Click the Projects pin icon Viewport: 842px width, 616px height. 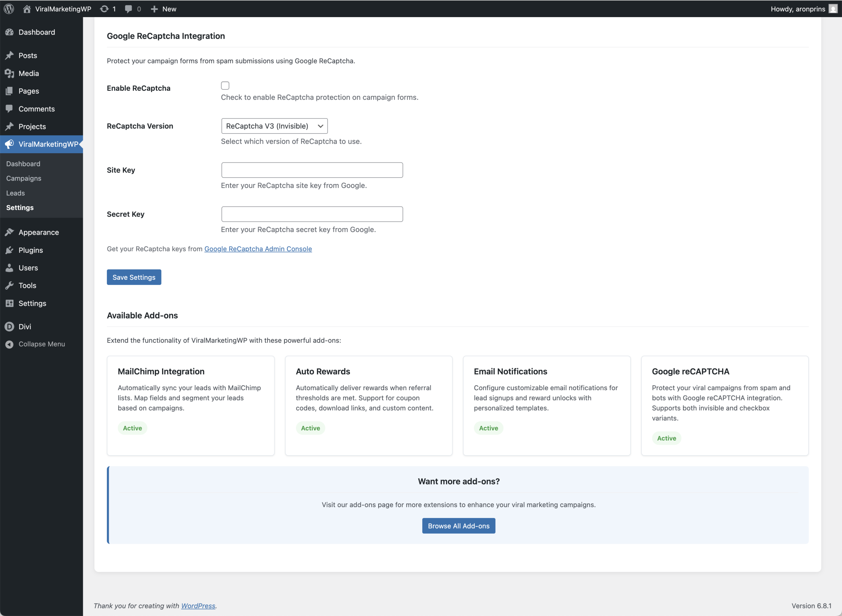pyautogui.click(x=9, y=127)
